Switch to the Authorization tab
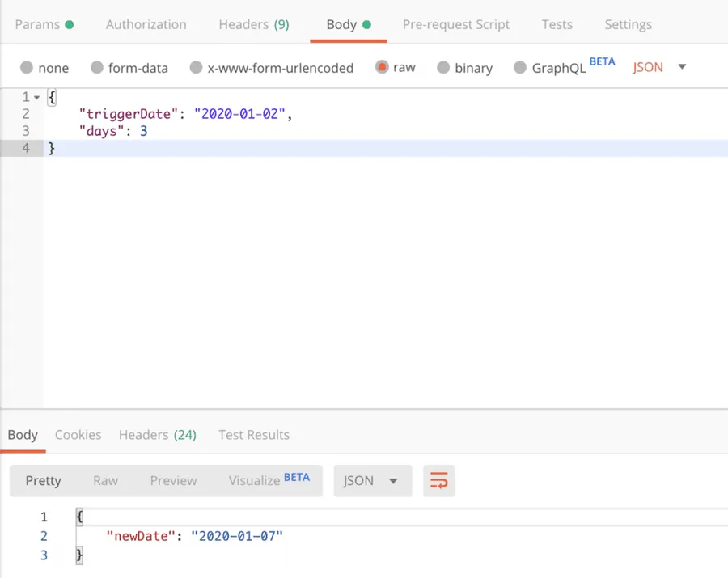The width and height of the screenshot is (728, 578). 146,24
